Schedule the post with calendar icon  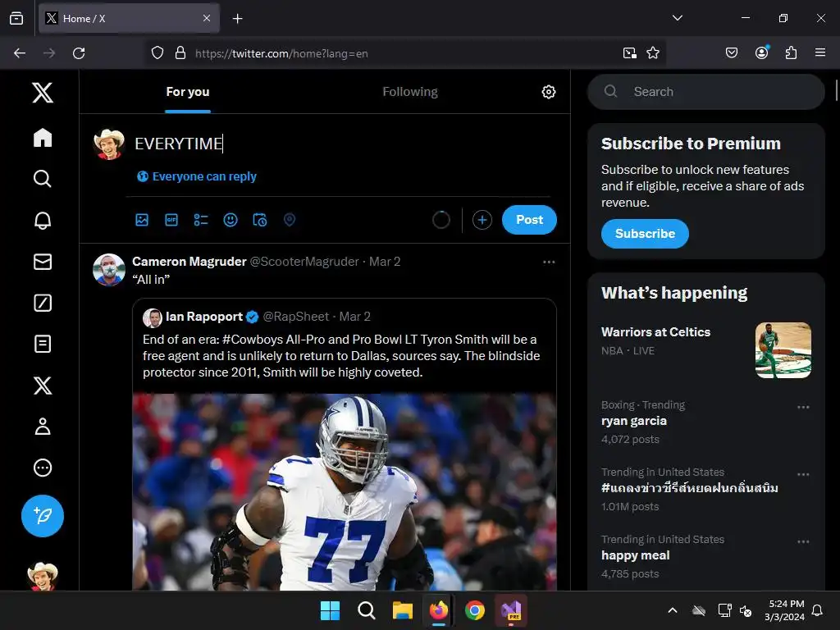(260, 220)
